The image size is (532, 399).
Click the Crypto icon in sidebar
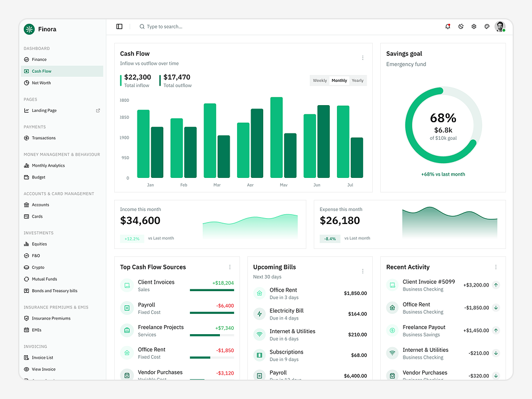coord(27,267)
